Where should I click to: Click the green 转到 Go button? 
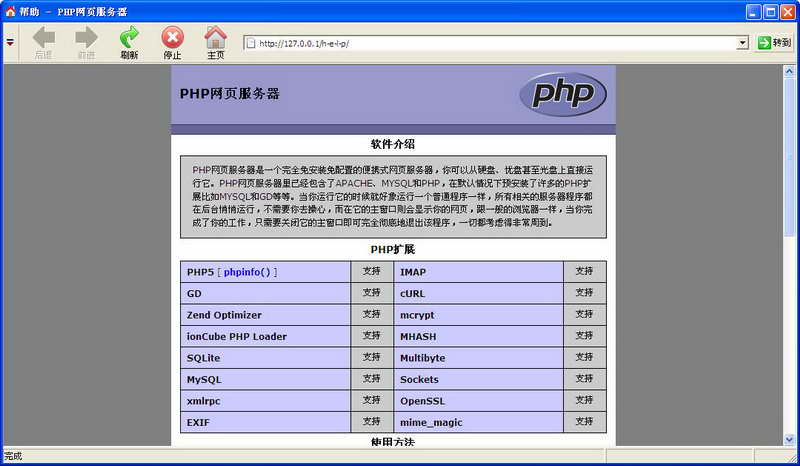pos(774,43)
